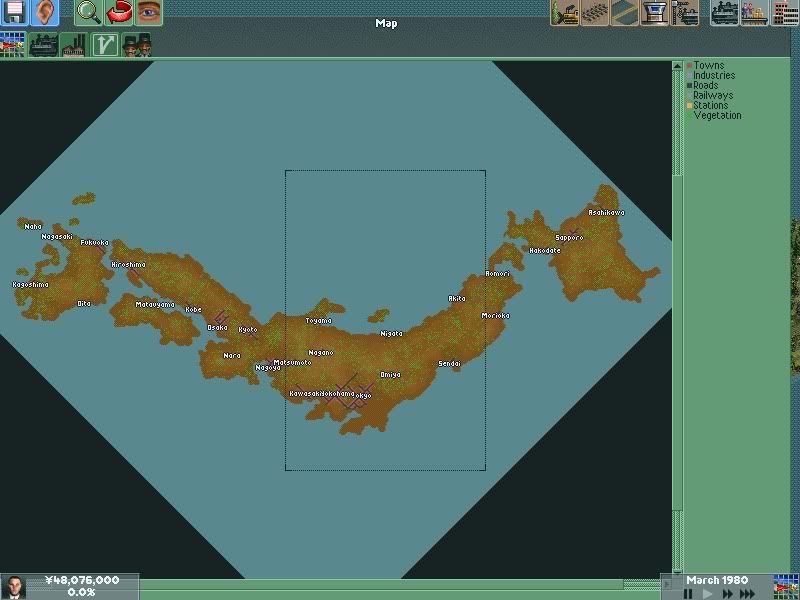The image size is (800, 600).
Task: Click the Omiya town label
Action: (390, 374)
